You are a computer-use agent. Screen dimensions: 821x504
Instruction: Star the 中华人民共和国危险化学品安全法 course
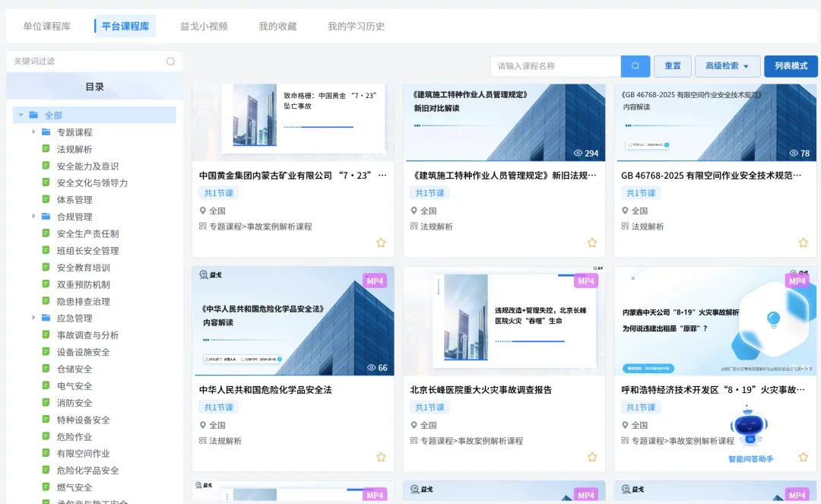click(x=381, y=458)
